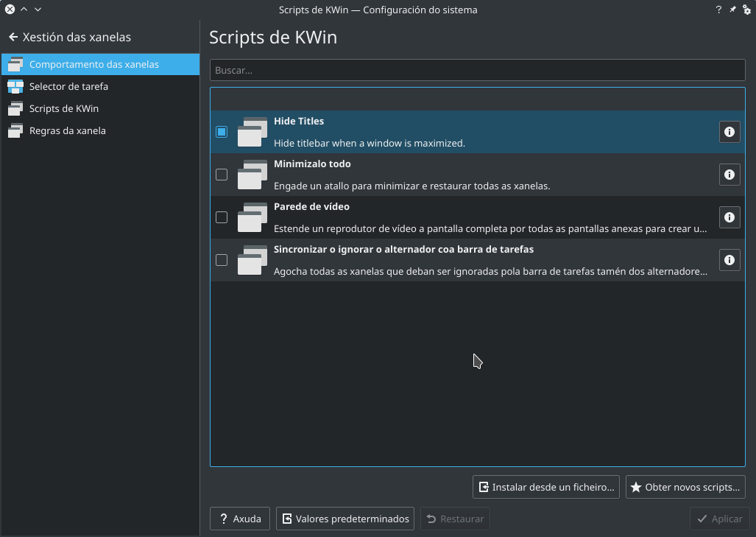The width and height of the screenshot is (756, 537).
Task: Select the Hide Titles title text
Action: click(299, 121)
